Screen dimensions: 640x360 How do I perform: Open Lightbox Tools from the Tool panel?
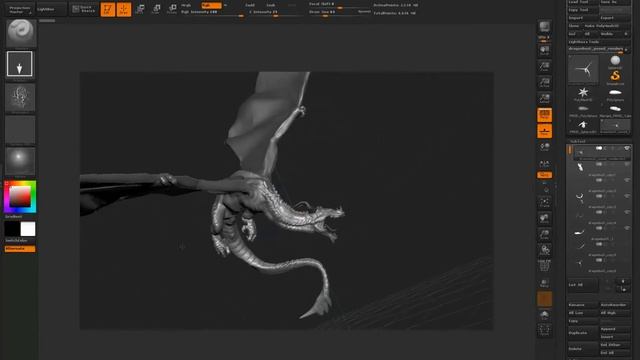coord(599,42)
